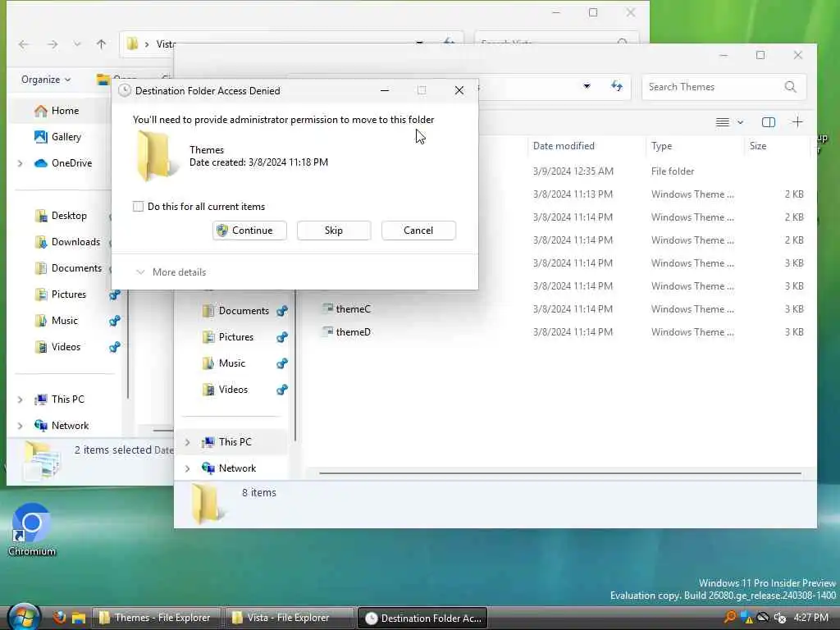Open Pictures in Themes window sidebar
Viewport: 840px width, 630px height.
coord(235,337)
